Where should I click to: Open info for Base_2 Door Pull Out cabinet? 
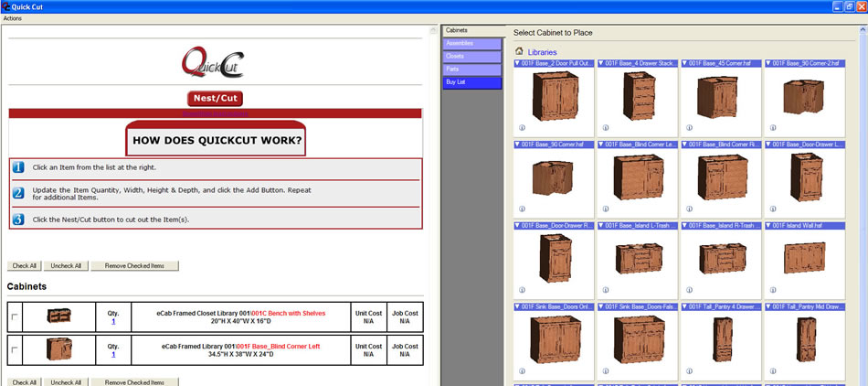coord(522,127)
